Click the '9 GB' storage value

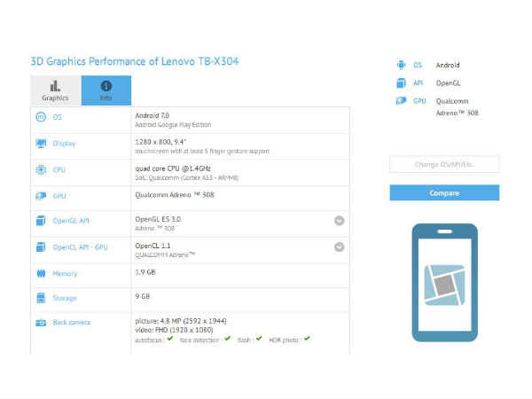click(x=143, y=296)
